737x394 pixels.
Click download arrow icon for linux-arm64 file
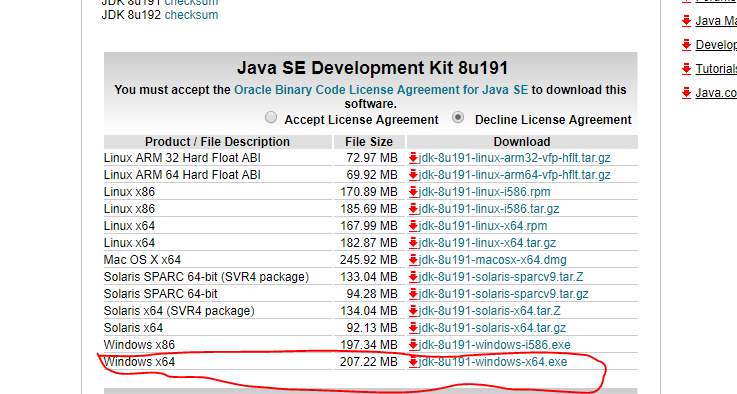coord(413,175)
